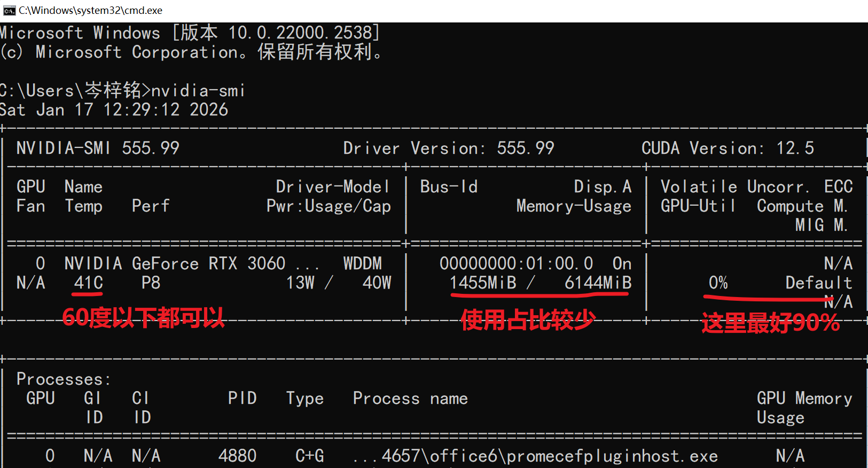The image size is (868, 468).
Task: Click the cmd.exe icon in title bar
Action: pyautogui.click(x=9, y=11)
